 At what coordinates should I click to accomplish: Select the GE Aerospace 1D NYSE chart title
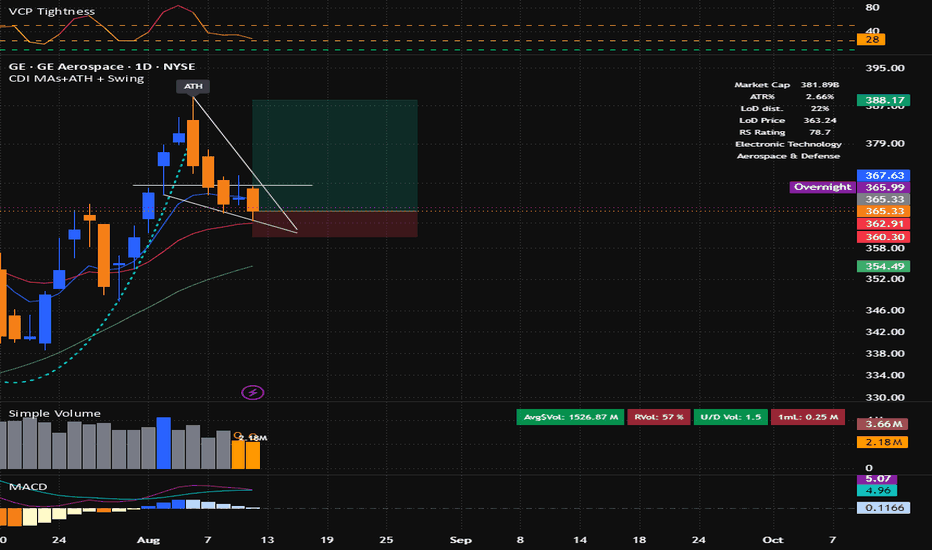click(x=102, y=67)
